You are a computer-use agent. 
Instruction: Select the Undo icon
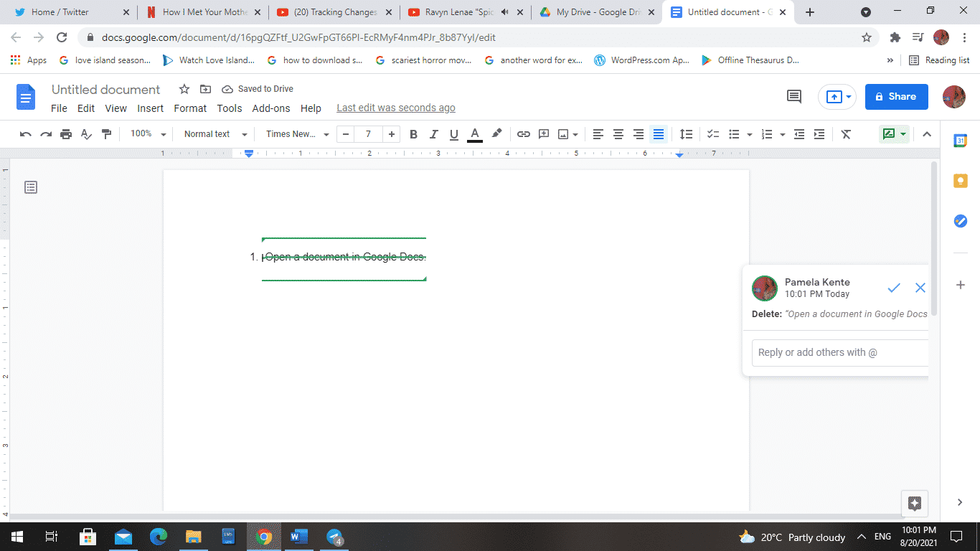(x=27, y=134)
